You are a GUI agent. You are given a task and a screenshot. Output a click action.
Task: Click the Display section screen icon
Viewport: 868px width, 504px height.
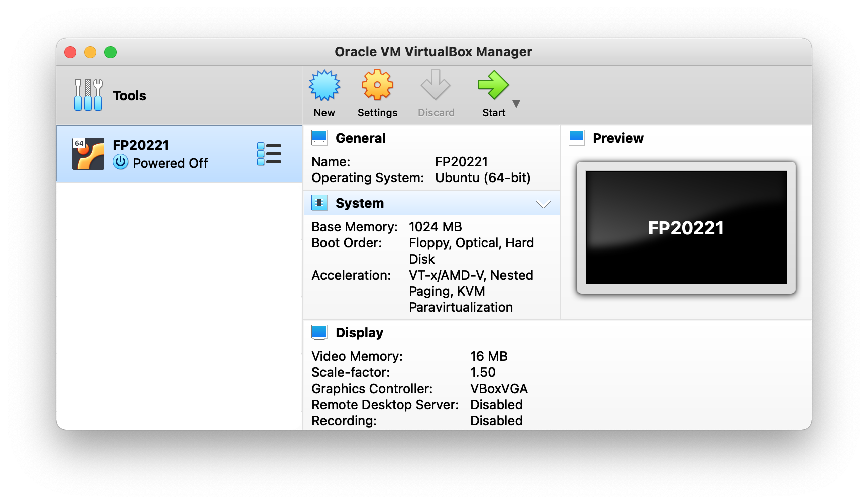click(319, 332)
